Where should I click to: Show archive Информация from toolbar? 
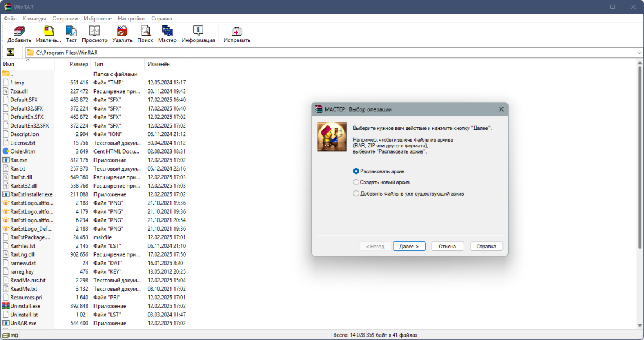pos(198,31)
